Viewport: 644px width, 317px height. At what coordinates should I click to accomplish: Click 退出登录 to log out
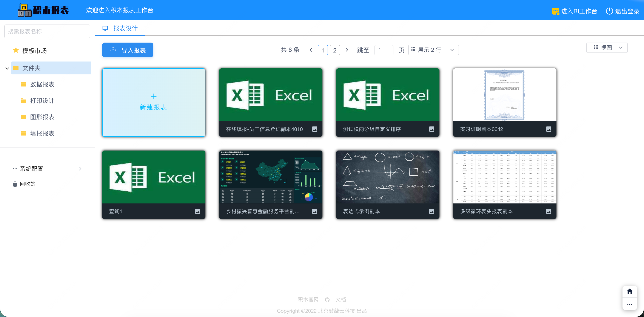click(627, 11)
